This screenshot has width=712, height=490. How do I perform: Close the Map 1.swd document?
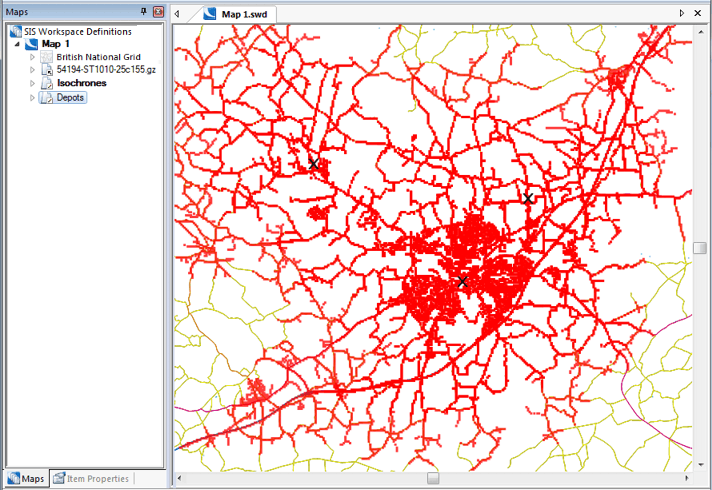point(698,13)
